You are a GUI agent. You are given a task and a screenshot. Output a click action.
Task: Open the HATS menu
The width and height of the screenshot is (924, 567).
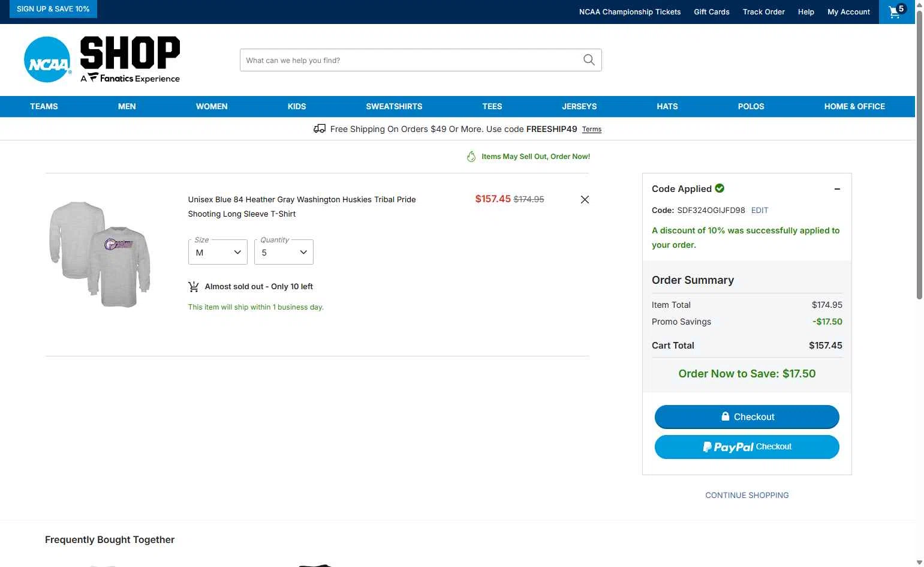[x=667, y=106]
